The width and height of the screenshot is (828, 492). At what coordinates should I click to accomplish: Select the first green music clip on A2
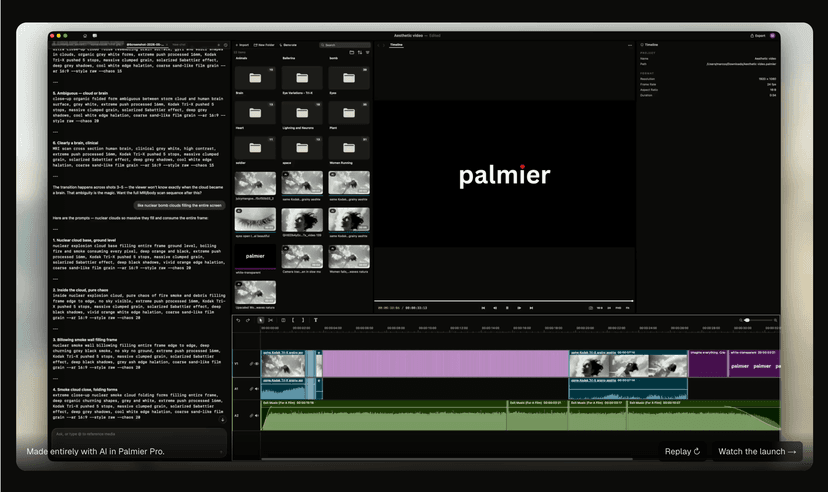click(x=384, y=415)
